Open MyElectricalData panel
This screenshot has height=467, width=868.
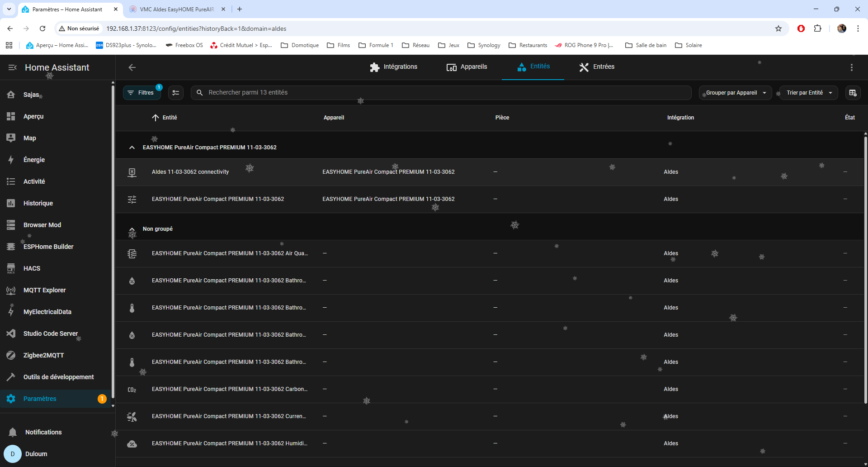pos(55,312)
